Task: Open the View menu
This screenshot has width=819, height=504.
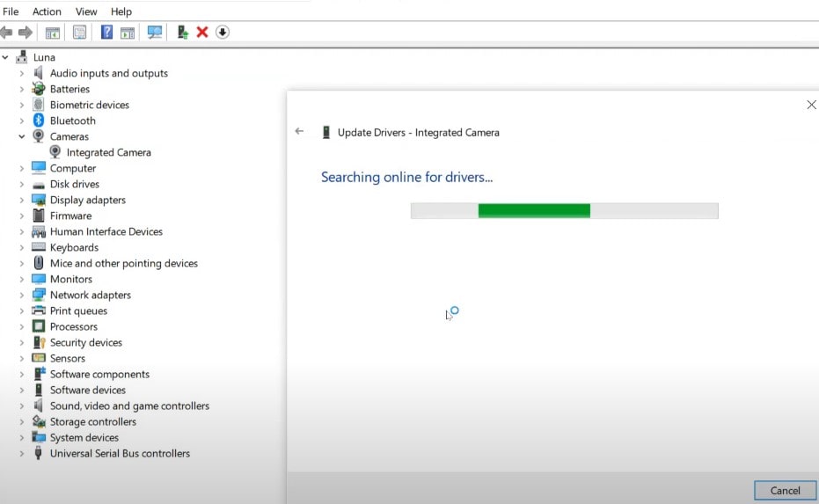Action: coord(86,11)
